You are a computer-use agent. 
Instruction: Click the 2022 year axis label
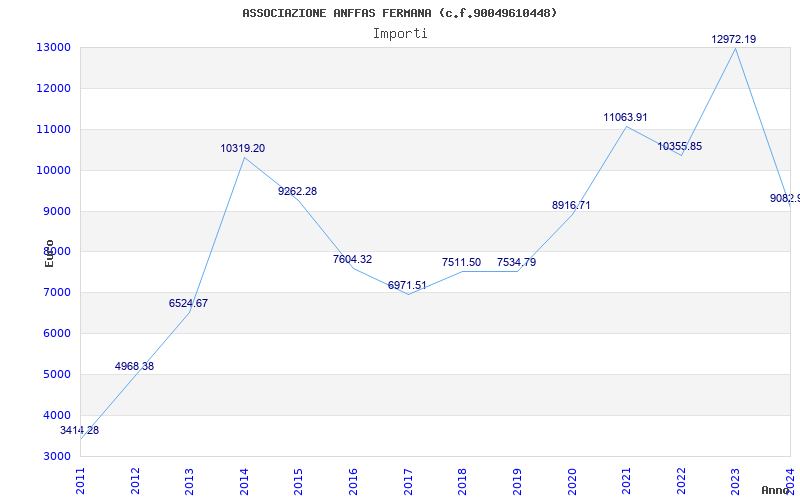coord(681,482)
